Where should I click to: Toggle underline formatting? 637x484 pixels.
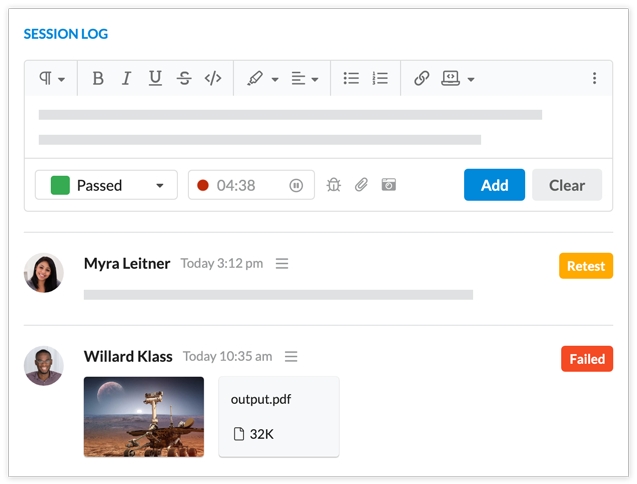155,78
